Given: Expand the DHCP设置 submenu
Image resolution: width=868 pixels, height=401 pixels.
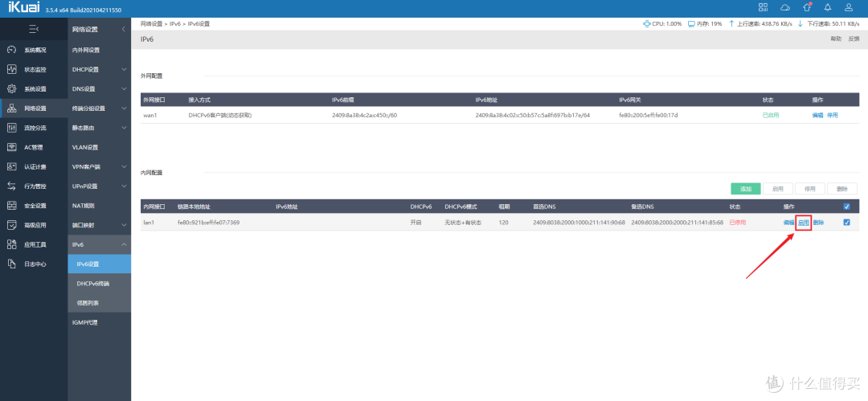Looking at the screenshot, I should (x=99, y=69).
